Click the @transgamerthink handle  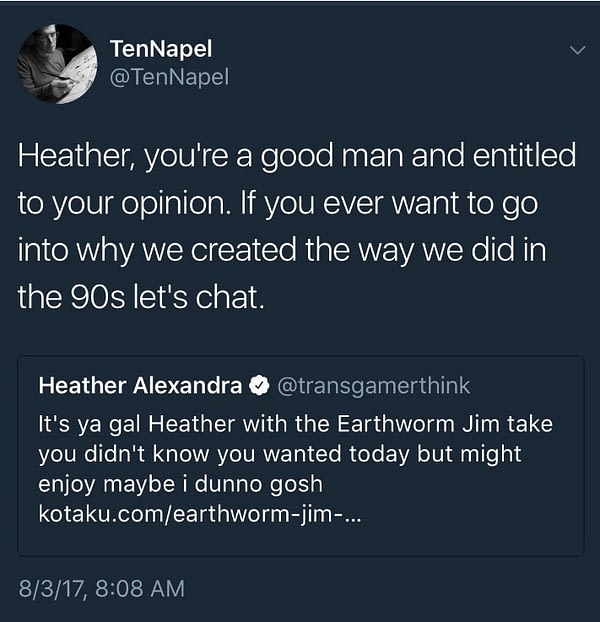point(374,386)
